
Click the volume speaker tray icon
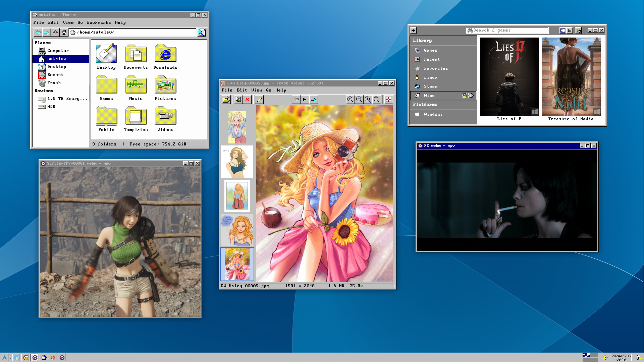pyautogui.click(x=605, y=358)
